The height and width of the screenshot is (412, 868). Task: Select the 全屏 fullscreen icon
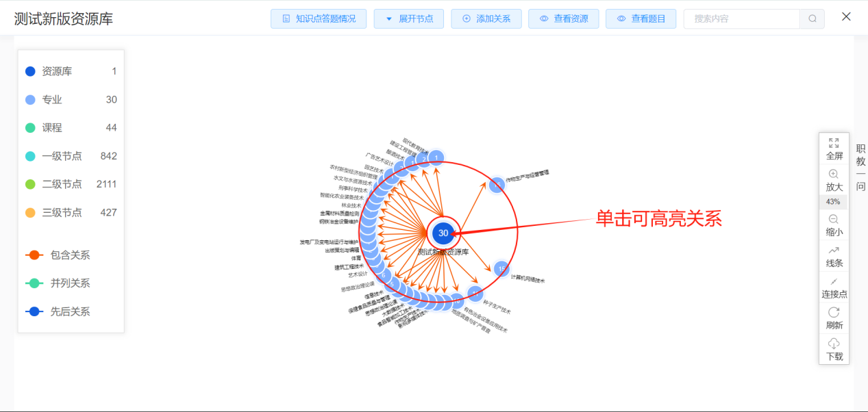pos(833,149)
